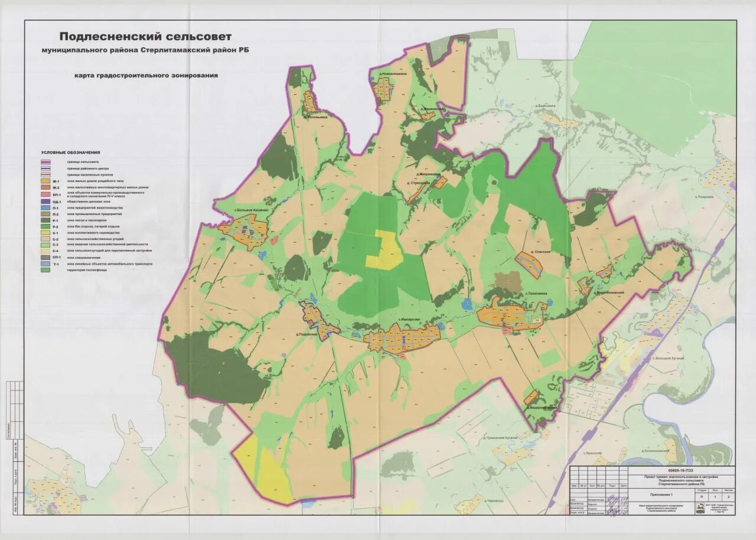This screenshot has height=540, width=756.
Task: Click the yellow С-1 legend swatch
Action: click(45, 233)
